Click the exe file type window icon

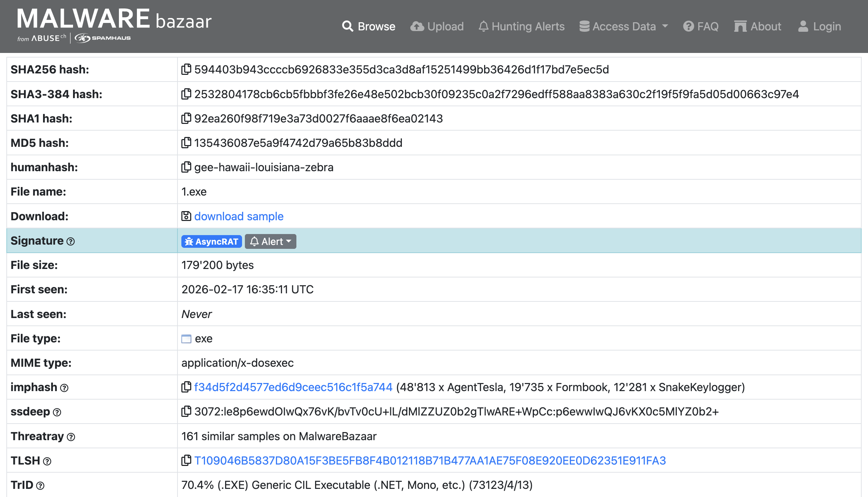pyautogui.click(x=186, y=339)
